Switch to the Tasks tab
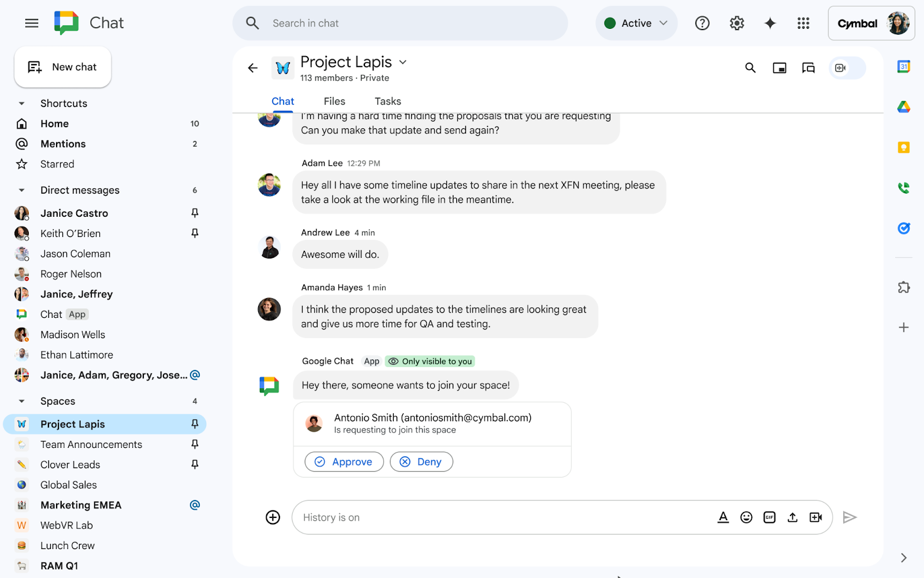Viewport: 924px width, 578px height. tap(388, 101)
